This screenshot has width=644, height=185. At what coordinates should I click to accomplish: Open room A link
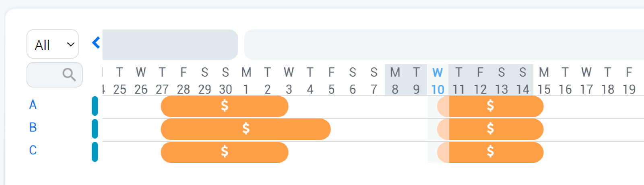tap(33, 105)
